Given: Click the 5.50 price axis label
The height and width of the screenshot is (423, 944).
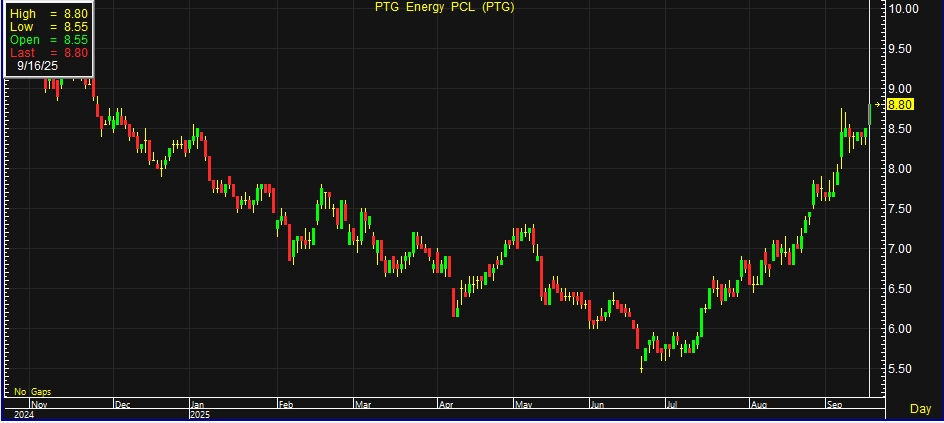Looking at the screenshot, I should point(904,369).
